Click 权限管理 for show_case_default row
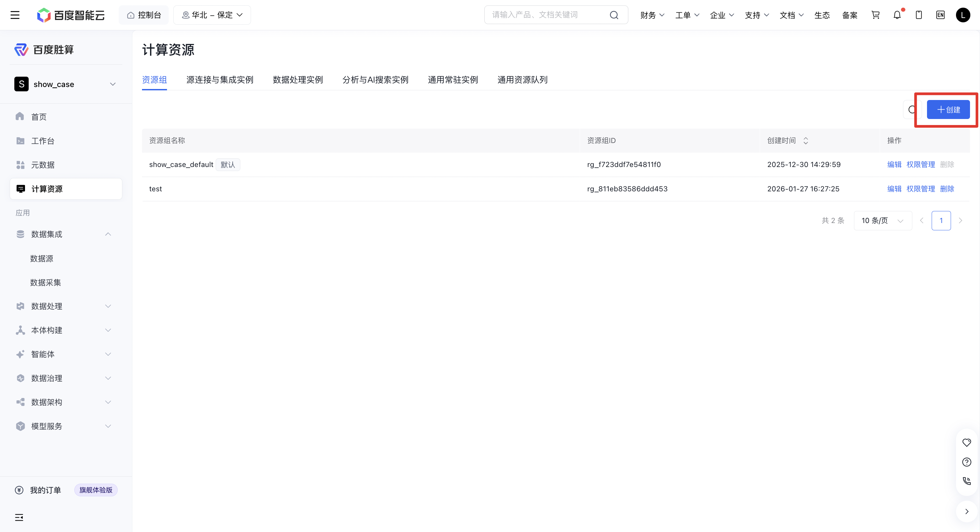 tap(921, 164)
